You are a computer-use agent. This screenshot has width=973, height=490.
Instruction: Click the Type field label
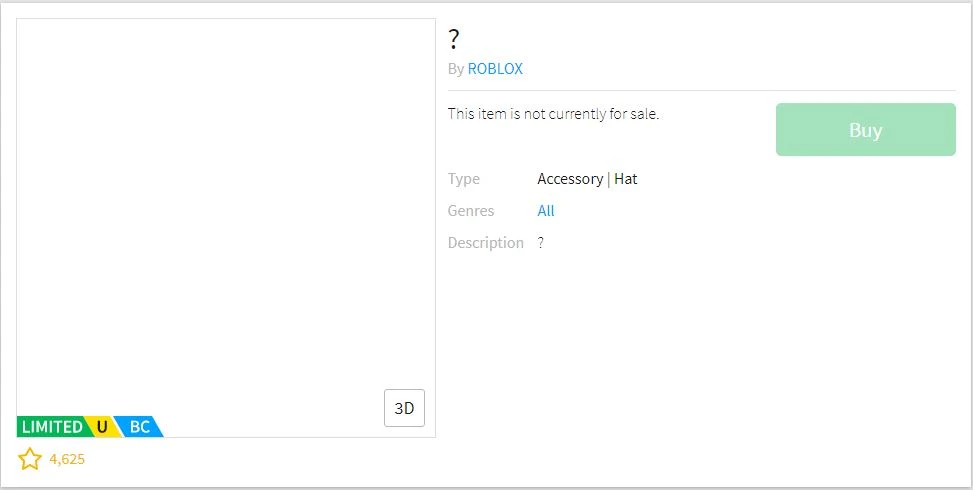tap(464, 179)
